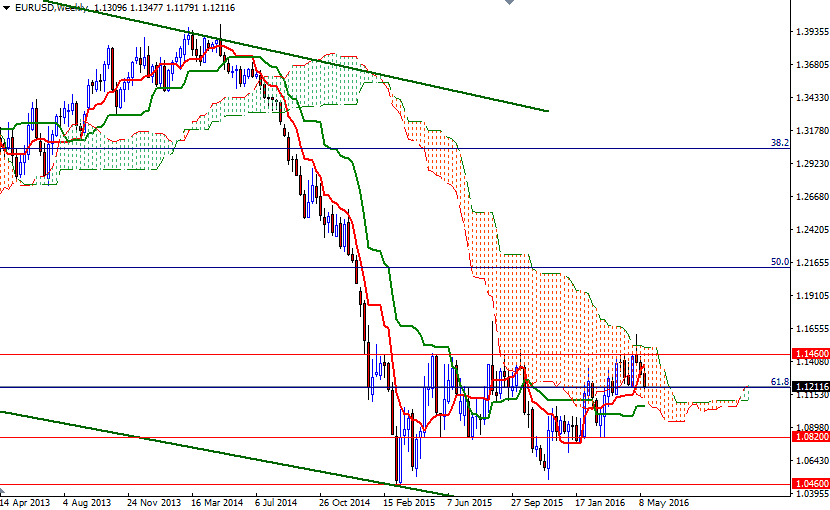830x510 pixels.
Task: Click the gray arrow marker at bottom-left corner
Action: pos(3,492)
